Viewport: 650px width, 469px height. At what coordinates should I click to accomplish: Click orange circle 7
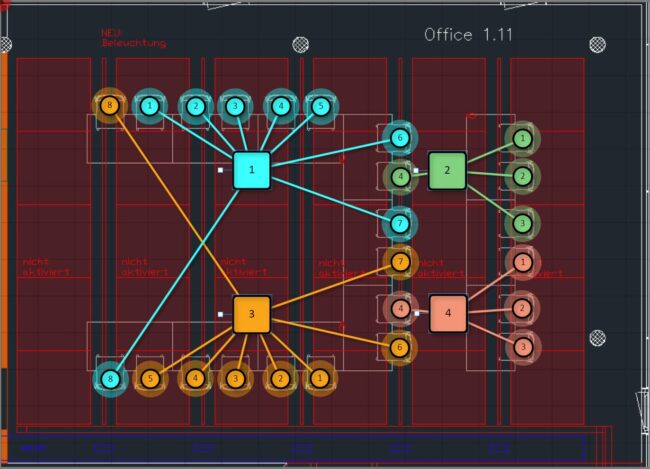[x=400, y=262]
